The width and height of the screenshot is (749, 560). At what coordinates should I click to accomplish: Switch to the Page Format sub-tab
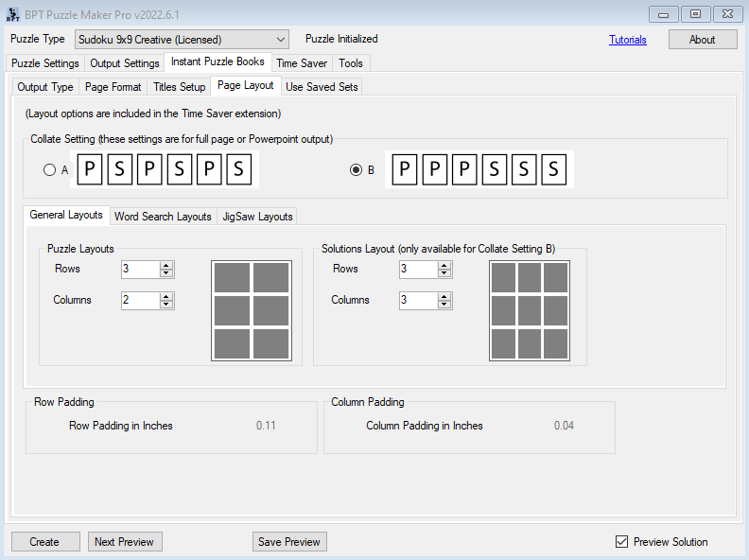[113, 87]
